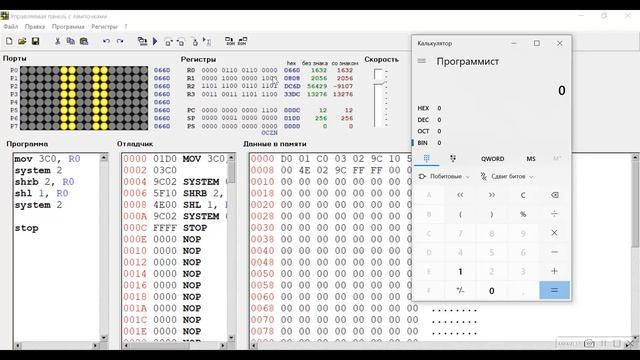Redo the last undone edit
640x360 pixels.
click(120, 41)
